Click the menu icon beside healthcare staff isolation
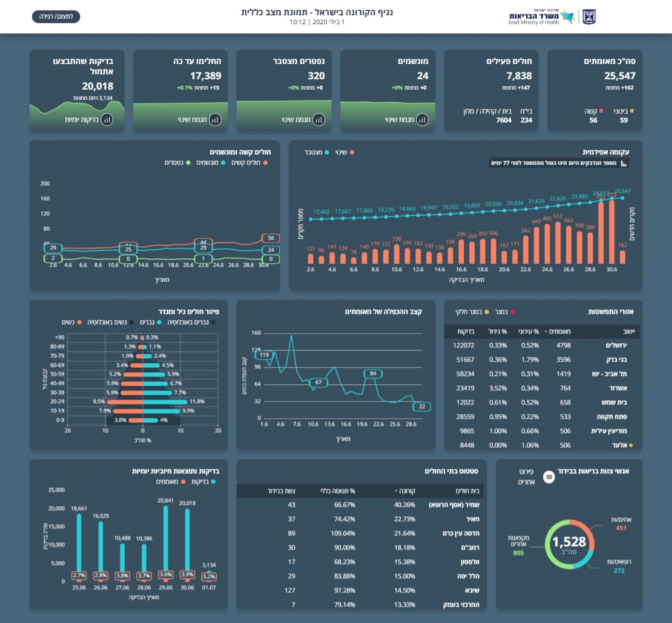Screen dimensions: 672x623 549,477
